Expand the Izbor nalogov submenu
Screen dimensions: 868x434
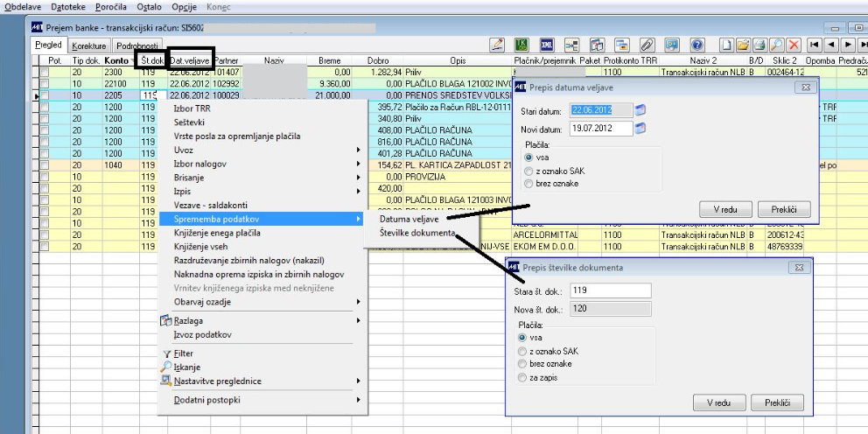[358, 164]
